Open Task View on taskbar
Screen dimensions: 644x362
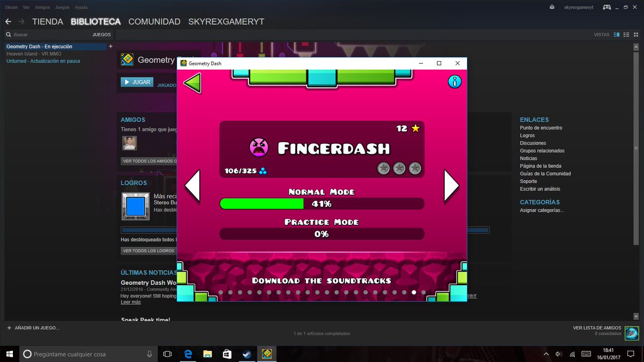click(167, 354)
